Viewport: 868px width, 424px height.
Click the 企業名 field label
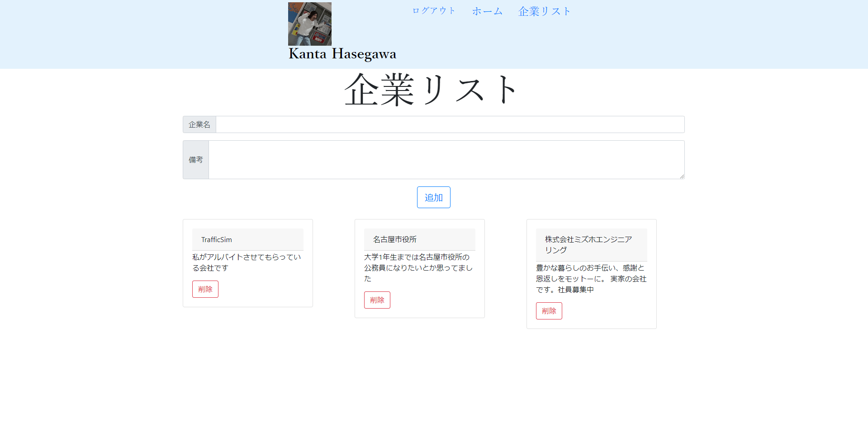(x=199, y=124)
